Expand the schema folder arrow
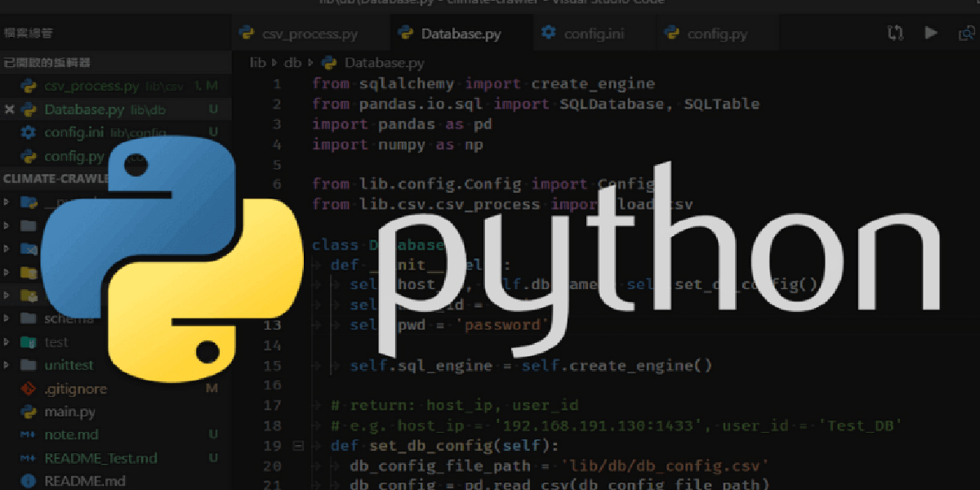Image resolution: width=980 pixels, height=490 pixels. click(x=7, y=318)
